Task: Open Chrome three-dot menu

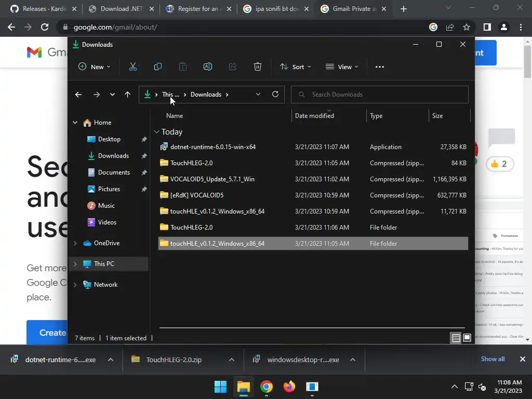Action: 521,27
